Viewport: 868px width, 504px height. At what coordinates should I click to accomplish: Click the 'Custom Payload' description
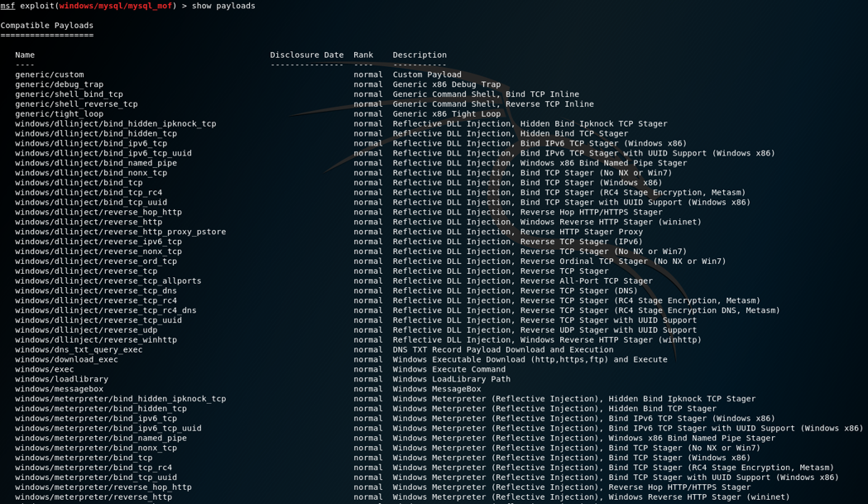(427, 74)
